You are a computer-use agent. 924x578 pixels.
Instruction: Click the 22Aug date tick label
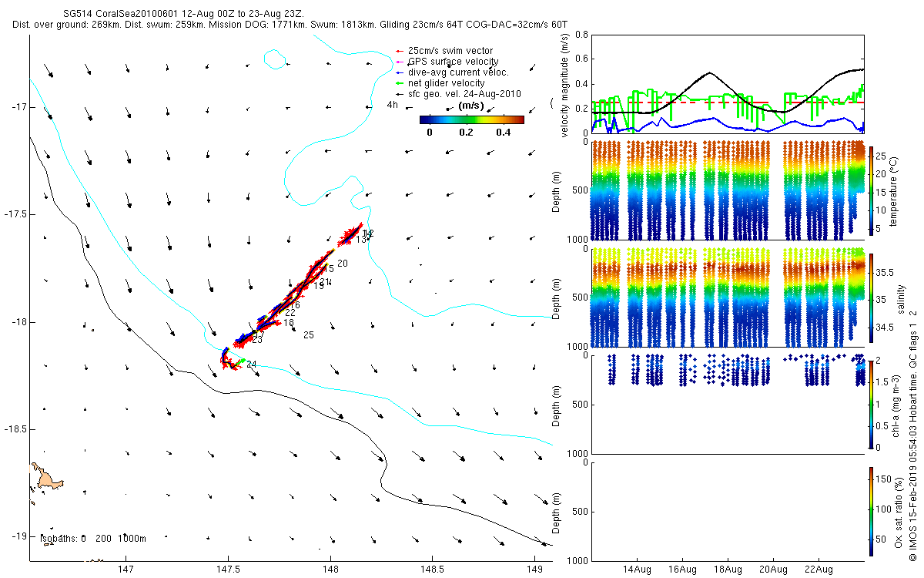tap(818, 570)
